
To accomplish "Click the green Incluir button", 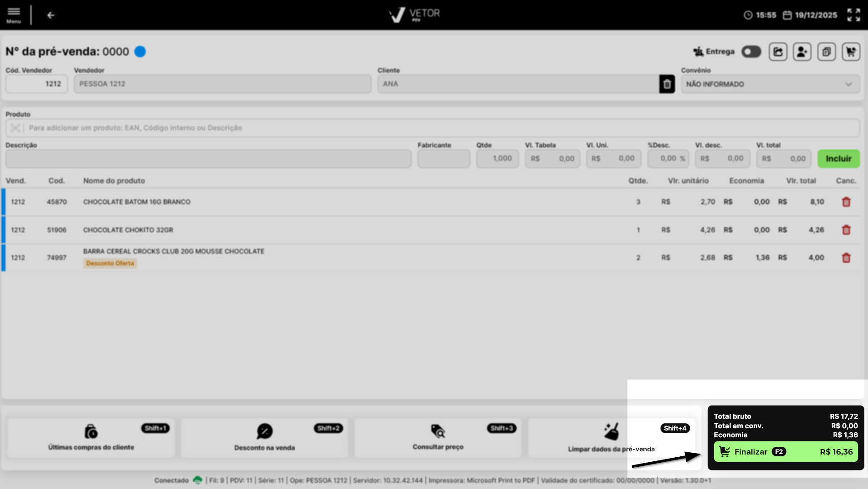I will pyautogui.click(x=839, y=159).
